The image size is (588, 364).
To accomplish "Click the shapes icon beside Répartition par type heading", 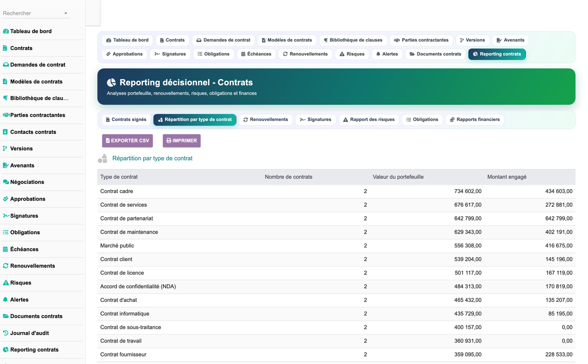I will click(102, 158).
